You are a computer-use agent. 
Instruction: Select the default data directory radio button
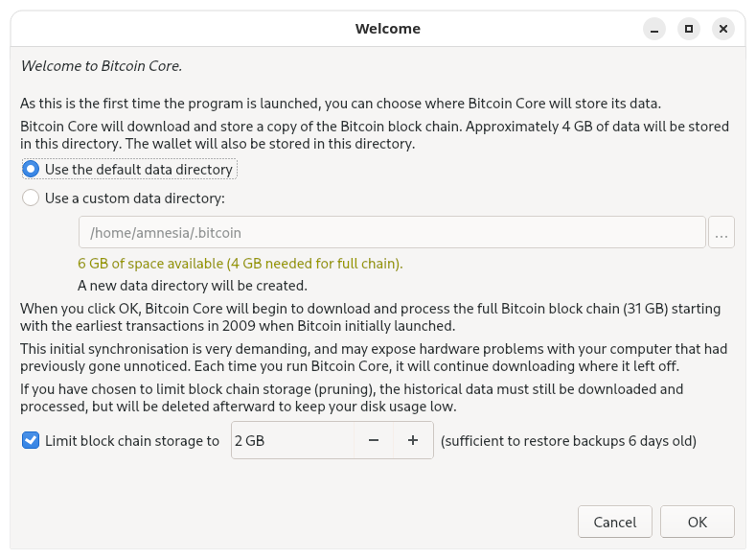click(x=31, y=170)
